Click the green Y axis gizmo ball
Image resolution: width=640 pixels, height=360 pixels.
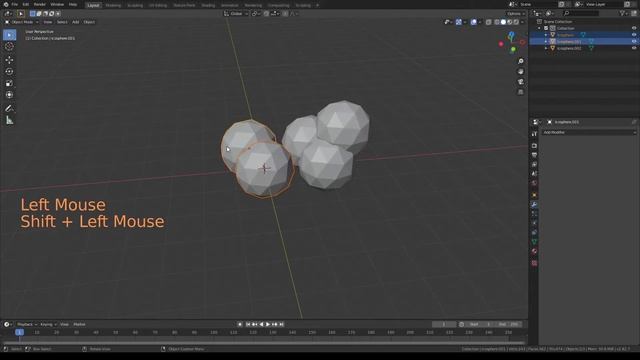tap(513, 50)
